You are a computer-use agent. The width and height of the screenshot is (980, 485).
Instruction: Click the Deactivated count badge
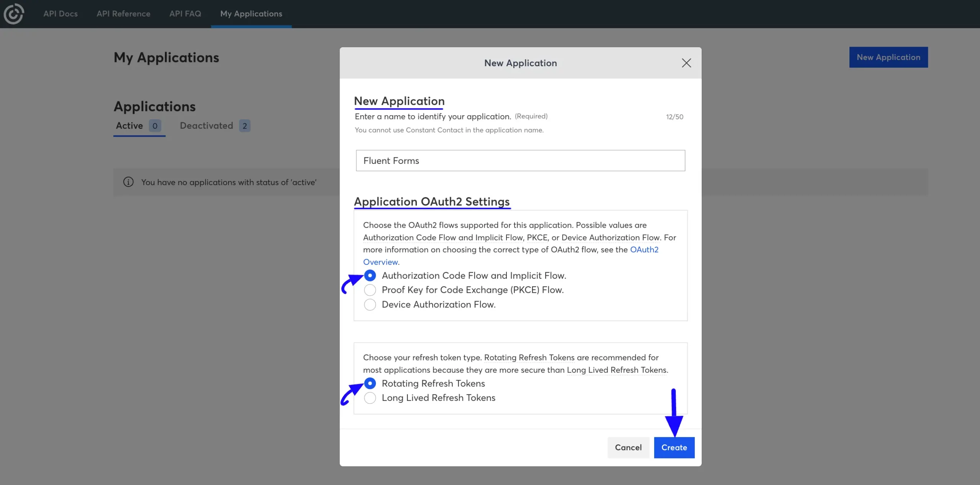[245, 126]
